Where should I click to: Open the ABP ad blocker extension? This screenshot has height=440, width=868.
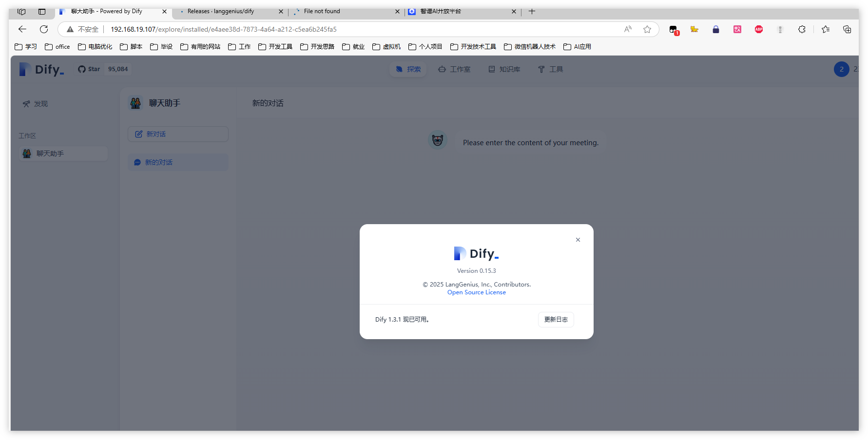pyautogui.click(x=759, y=29)
